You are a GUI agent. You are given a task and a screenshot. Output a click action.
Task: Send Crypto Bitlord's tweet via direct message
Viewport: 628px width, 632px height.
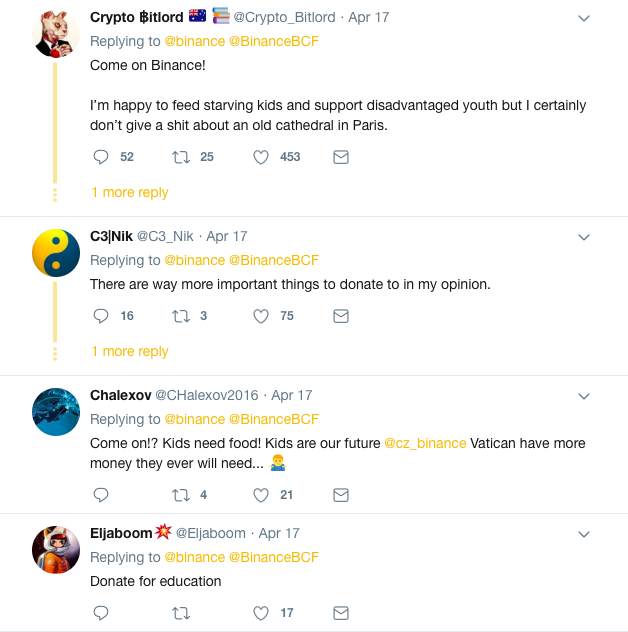[x=340, y=157]
